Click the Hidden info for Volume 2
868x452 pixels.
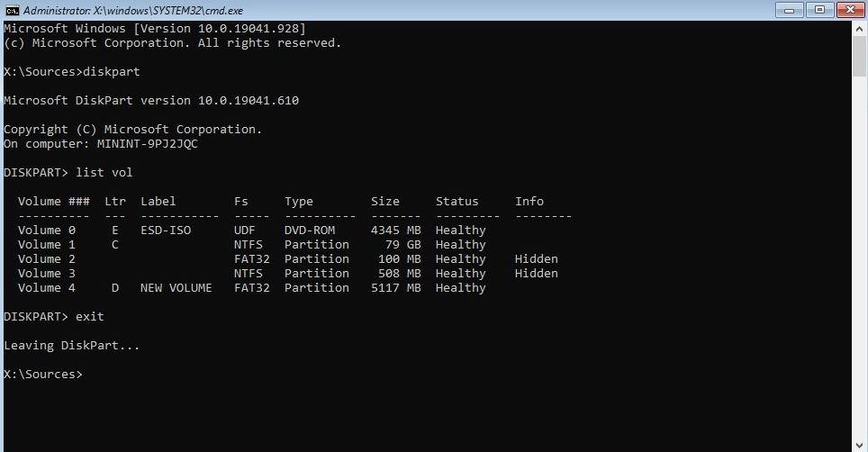click(536, 259)
